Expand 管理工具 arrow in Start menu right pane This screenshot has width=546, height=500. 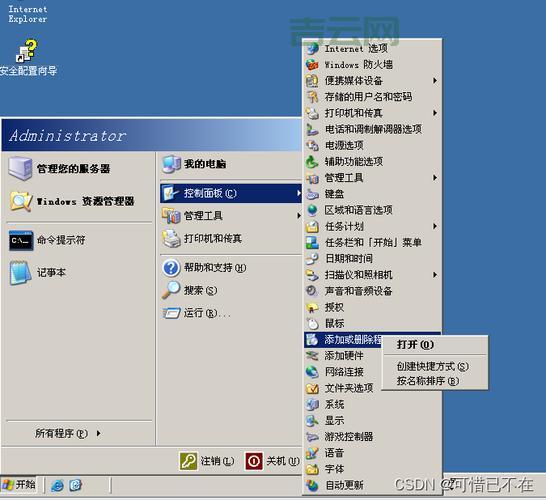point(298,216)
